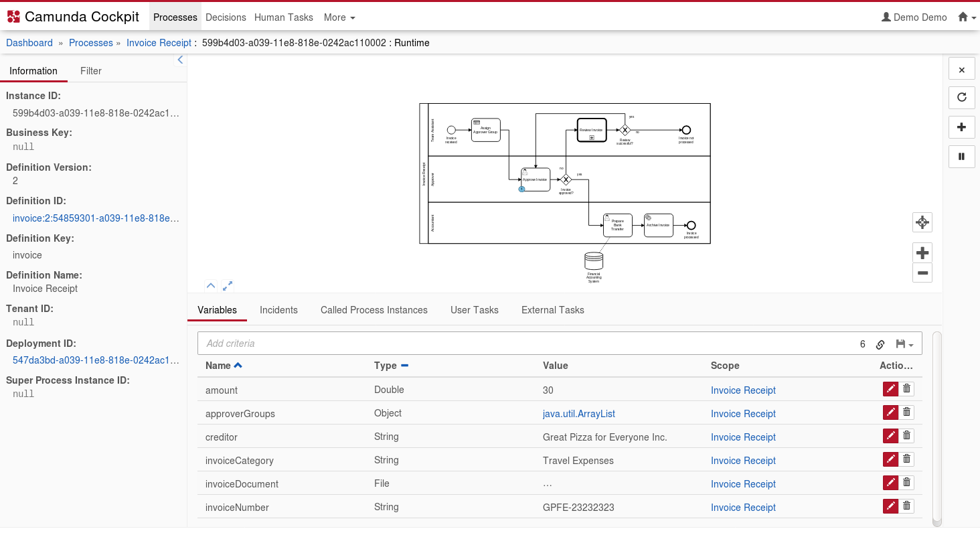Open Invoice Receipt breadcrumb link
This screenshot has width=980, height=533.
(159, 43)
